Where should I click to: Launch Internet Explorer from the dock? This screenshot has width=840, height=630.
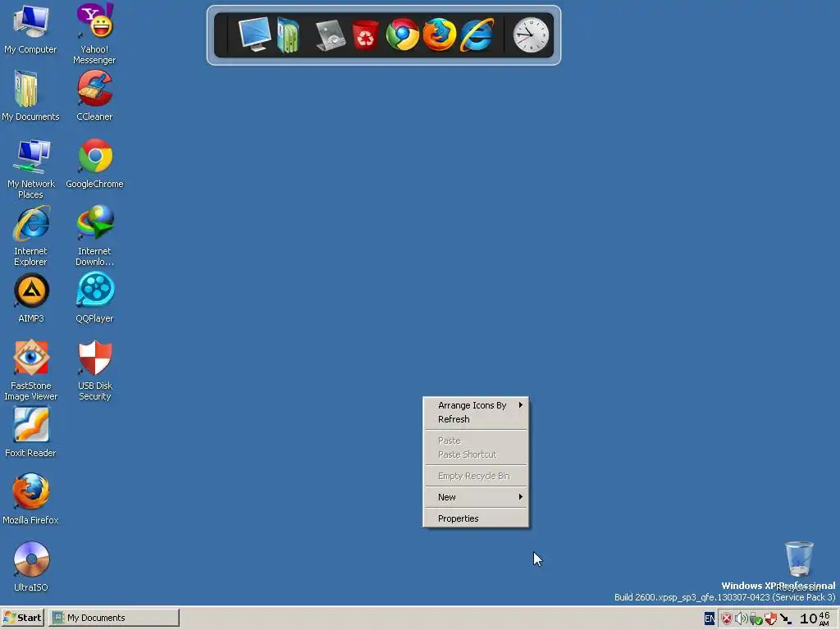pyautogui.click(x=477, y=34)
